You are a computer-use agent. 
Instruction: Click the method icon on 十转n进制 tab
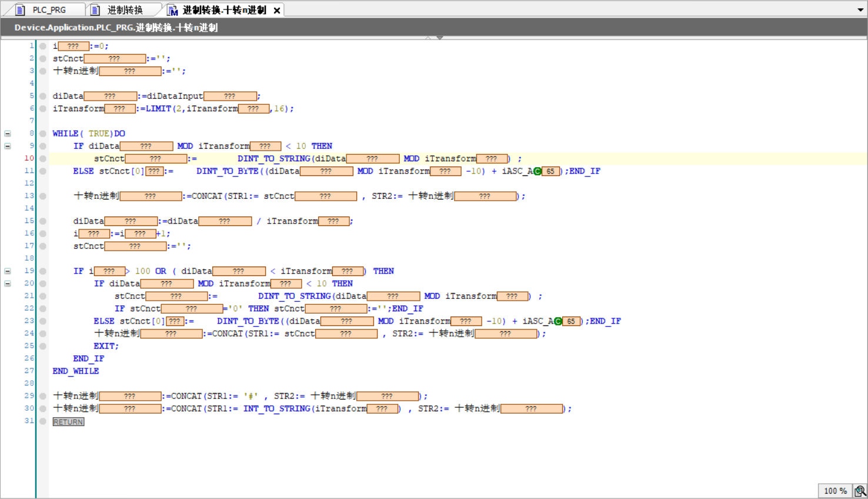(x=173, y=10)
